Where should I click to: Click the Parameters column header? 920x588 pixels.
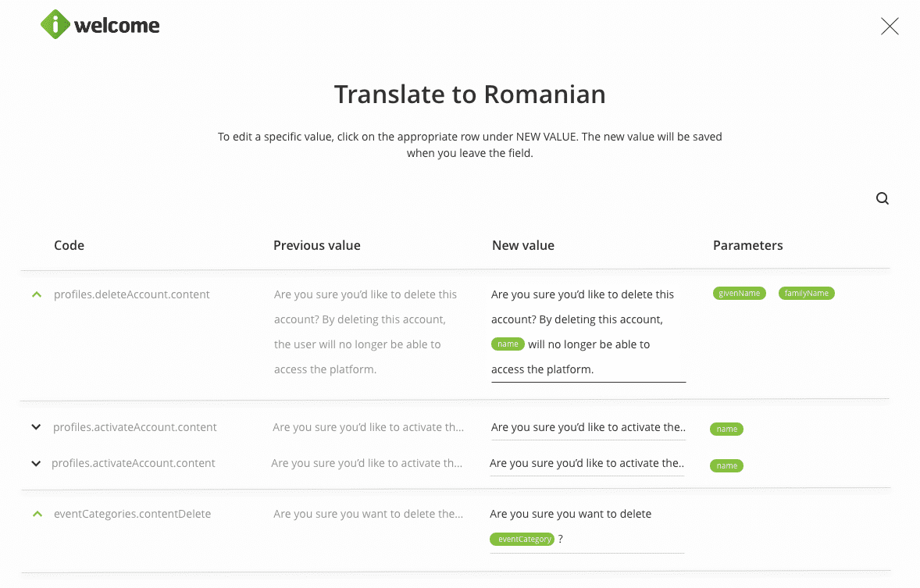point(747,245)
